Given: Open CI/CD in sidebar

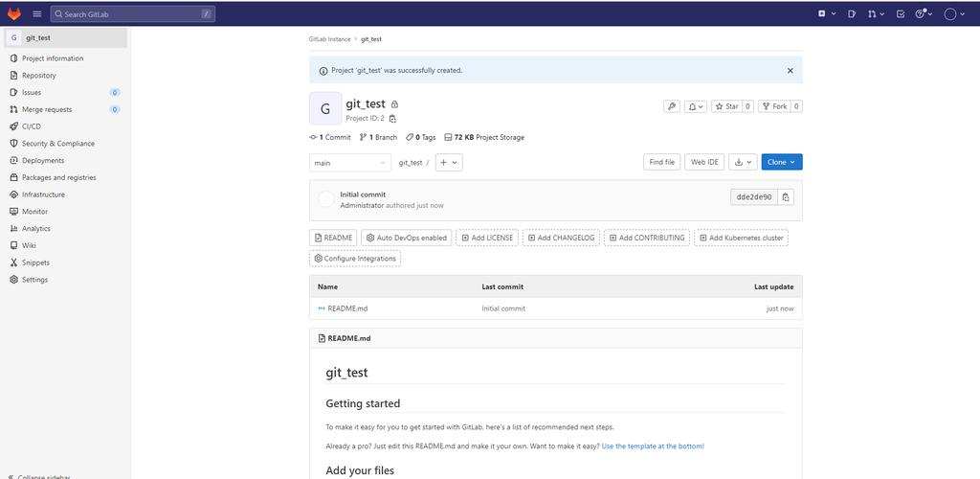Looking at the screenshot, I should (32, 126).
